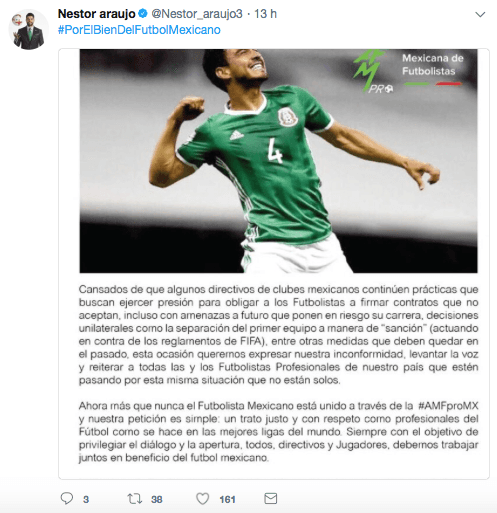Send tweet via the envelope message icon

271,499
